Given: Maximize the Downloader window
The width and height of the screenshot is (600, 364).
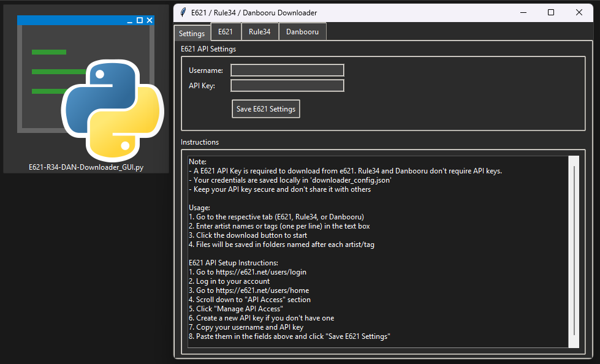Looking at the screenshot, I should [551, 12].
